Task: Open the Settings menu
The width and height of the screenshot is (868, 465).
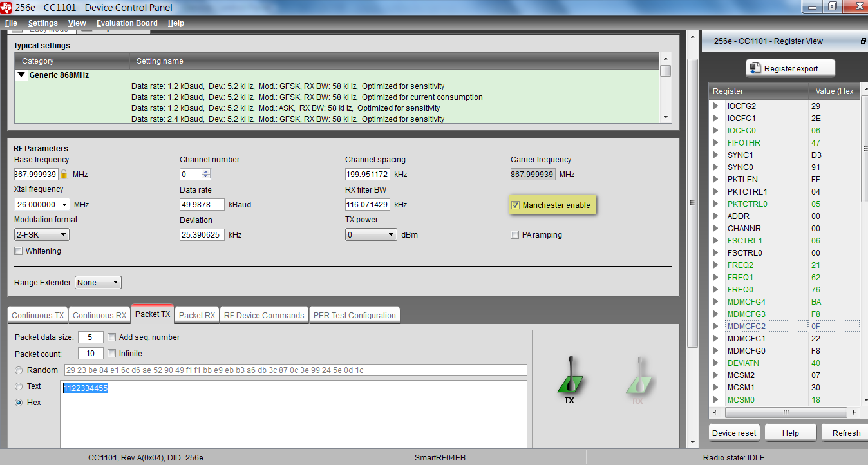Action: pos(43,23)
